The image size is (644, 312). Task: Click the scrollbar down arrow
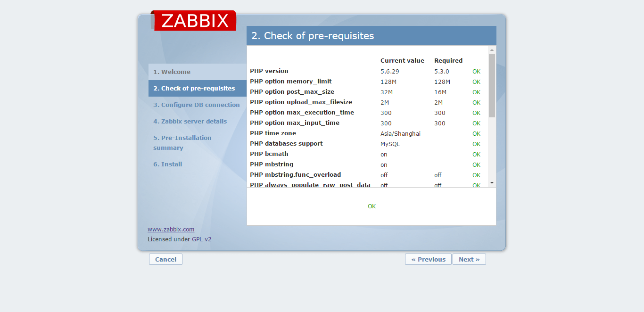492,183
